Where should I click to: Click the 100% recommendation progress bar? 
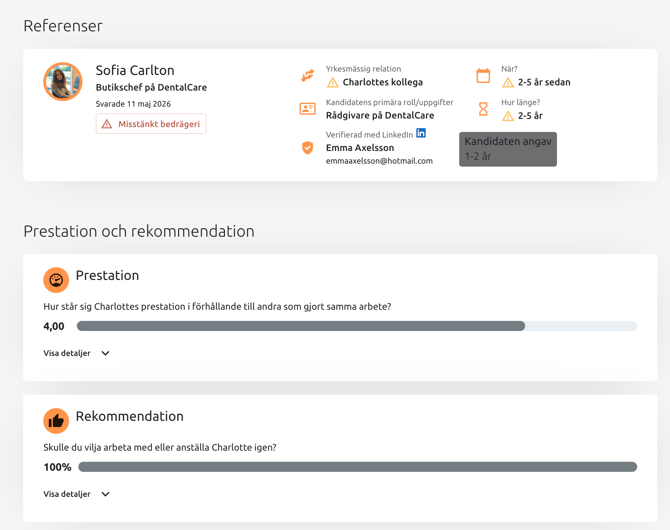click(358, 467)
